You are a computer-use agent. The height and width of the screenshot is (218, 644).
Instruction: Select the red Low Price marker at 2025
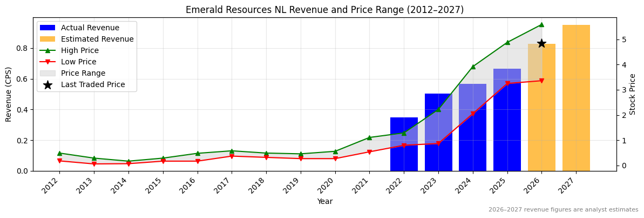coord(507,83)
